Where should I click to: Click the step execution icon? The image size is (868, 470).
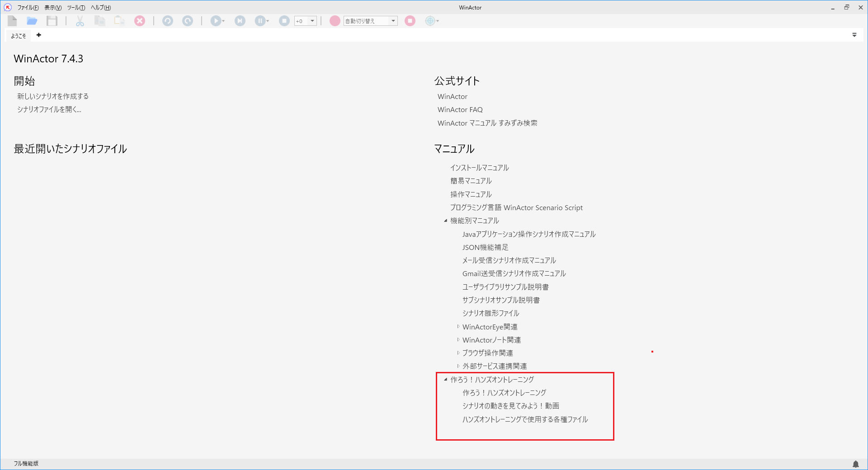pyautogui.click(x=240, y=21)
